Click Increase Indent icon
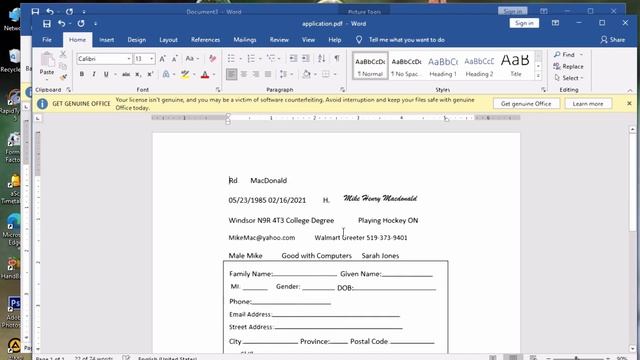 [x=306, y=59]
